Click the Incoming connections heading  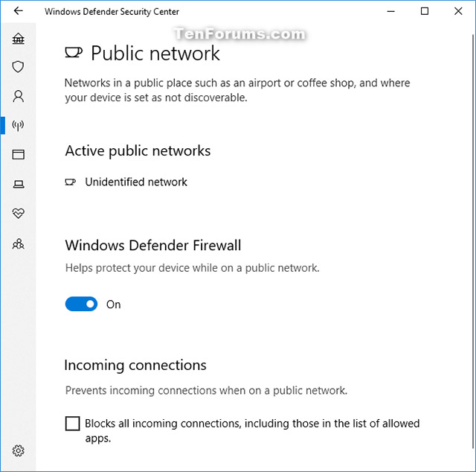135,366
